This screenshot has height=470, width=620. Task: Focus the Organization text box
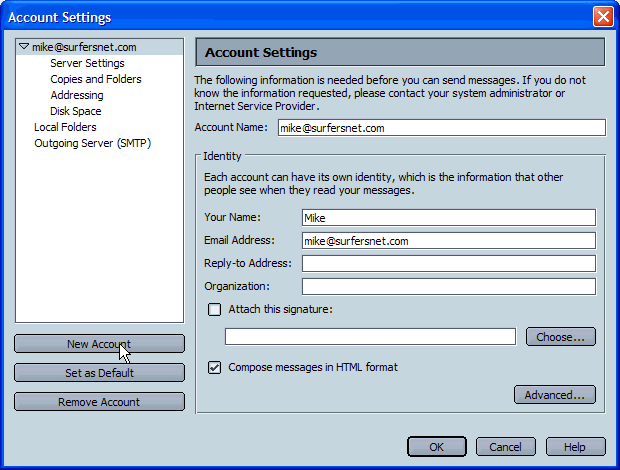448,286
